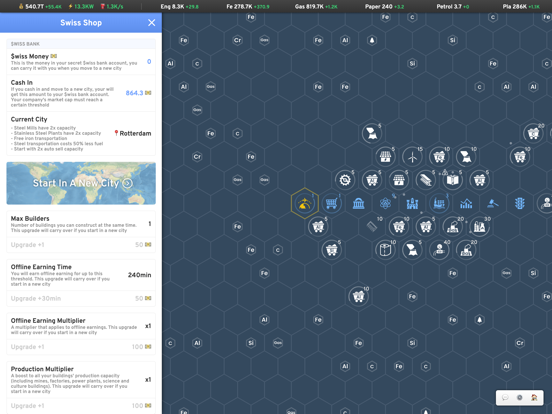
Task: Click the house icon in bottom toolbar
Action: 534,397
